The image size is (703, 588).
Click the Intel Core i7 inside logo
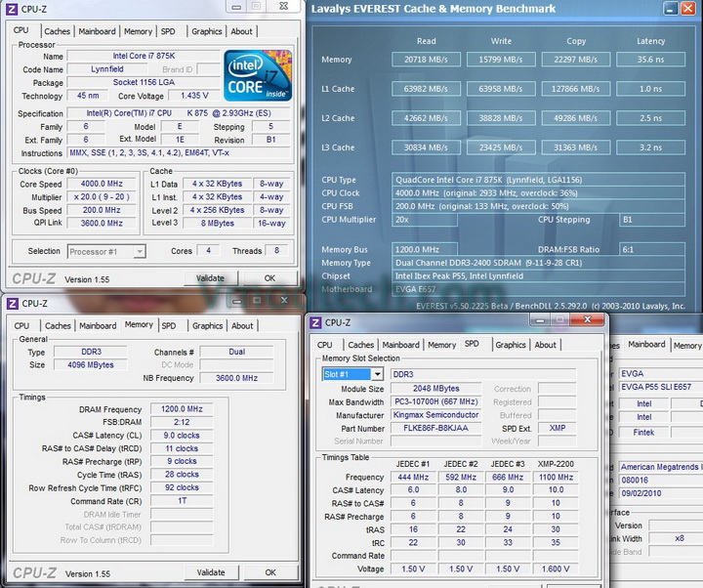[258, 75]
